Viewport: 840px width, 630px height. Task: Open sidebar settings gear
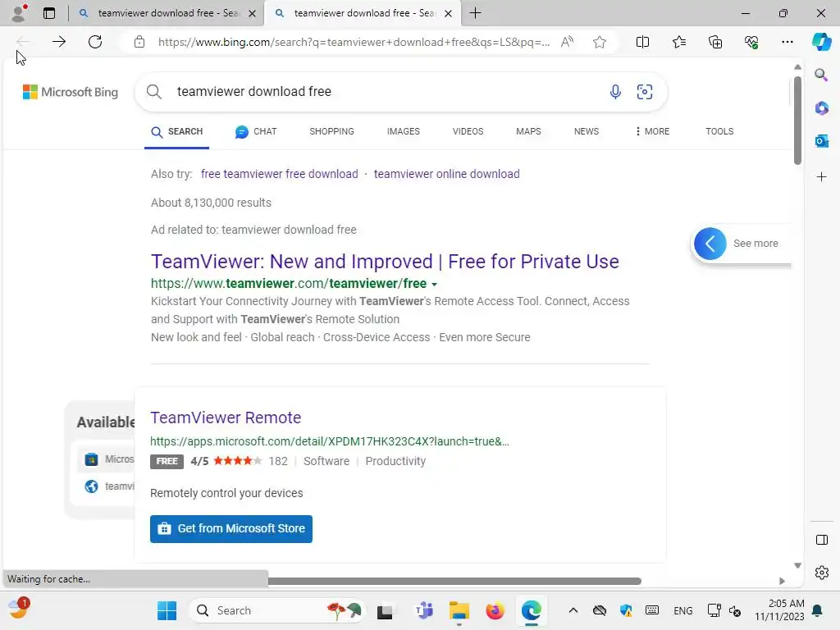tap(821, 573)
